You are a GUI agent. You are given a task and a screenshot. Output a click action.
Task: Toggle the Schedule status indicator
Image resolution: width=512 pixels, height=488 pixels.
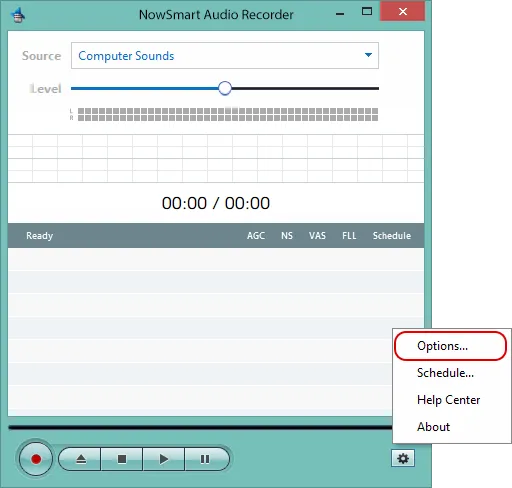tap(392, 236)
